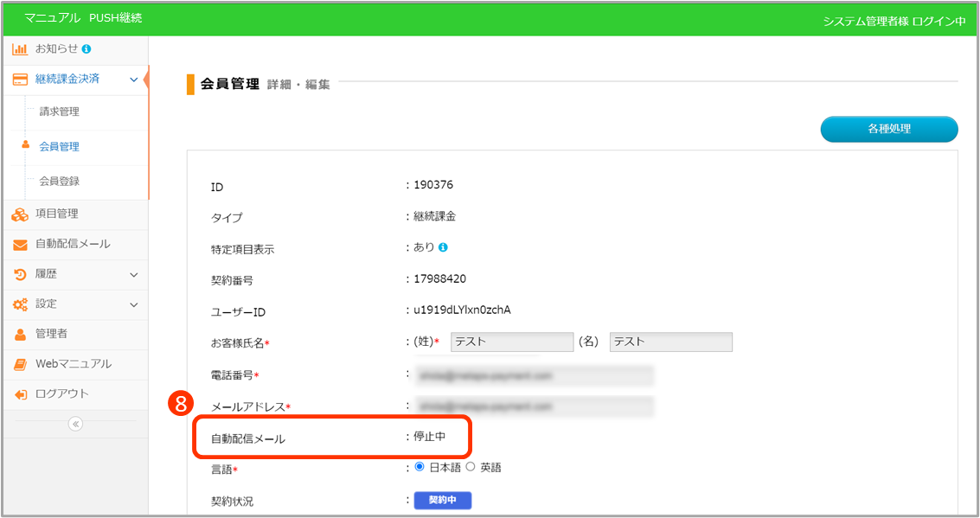Click the 姓 last name input field
The width and height of the screenshot is (980, 518).
[511, 342]
